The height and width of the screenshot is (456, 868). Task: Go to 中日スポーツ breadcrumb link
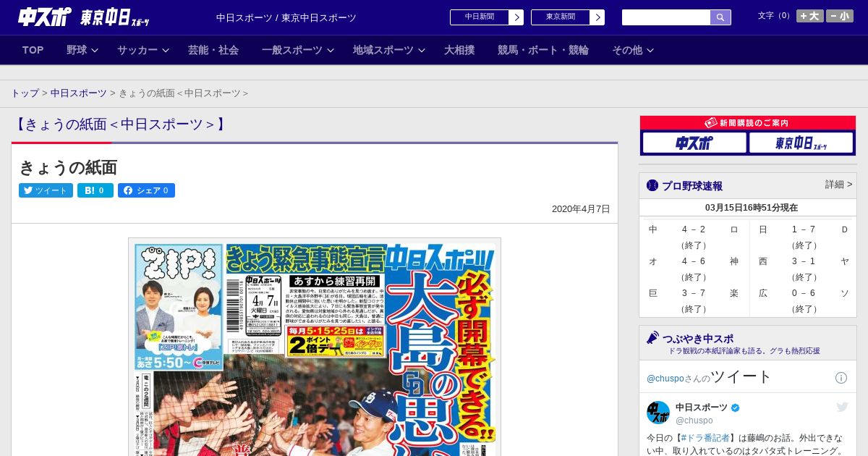pyautogui.click(x=79, y=93)
